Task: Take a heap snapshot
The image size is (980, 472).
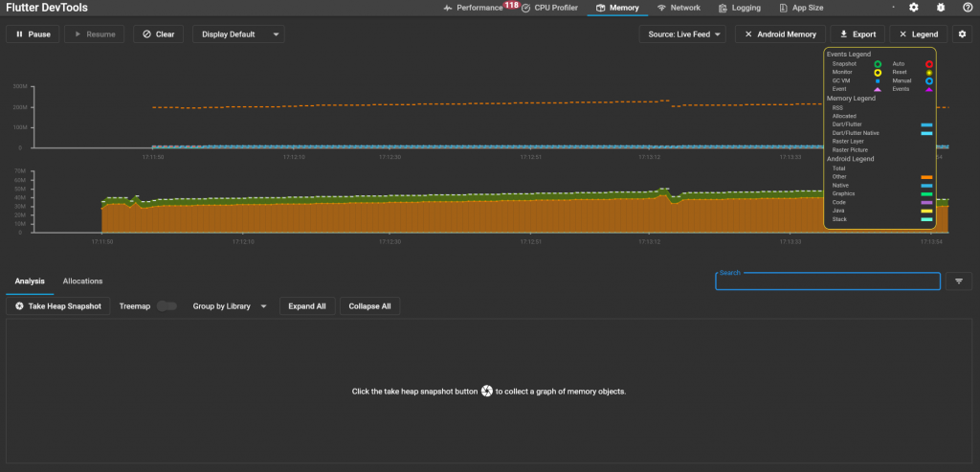Action: tap(58, 306)
